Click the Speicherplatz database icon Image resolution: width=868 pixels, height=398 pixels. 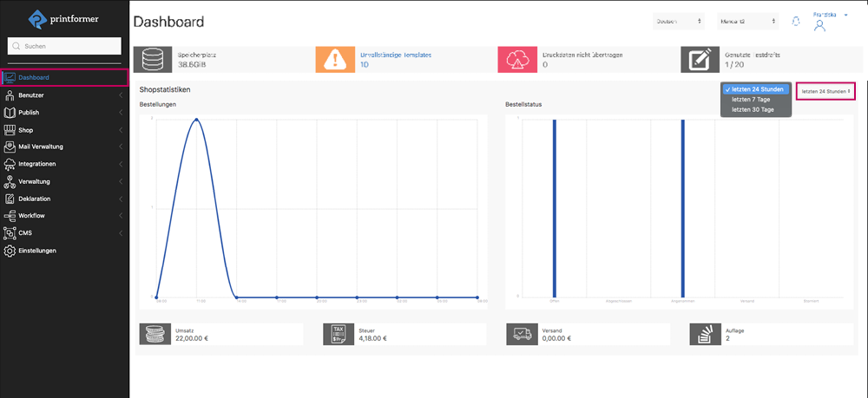click(152, 59)
